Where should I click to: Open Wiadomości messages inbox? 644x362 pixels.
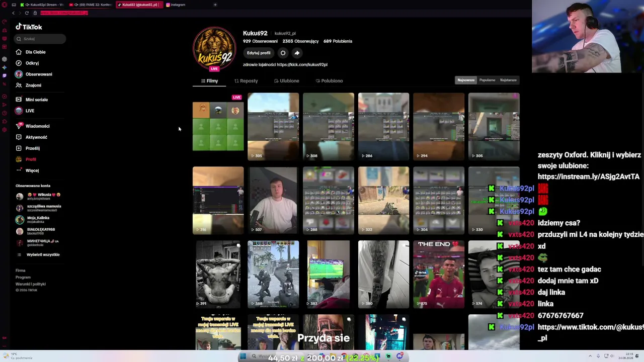pyautogui.click(x=33, y=126)
